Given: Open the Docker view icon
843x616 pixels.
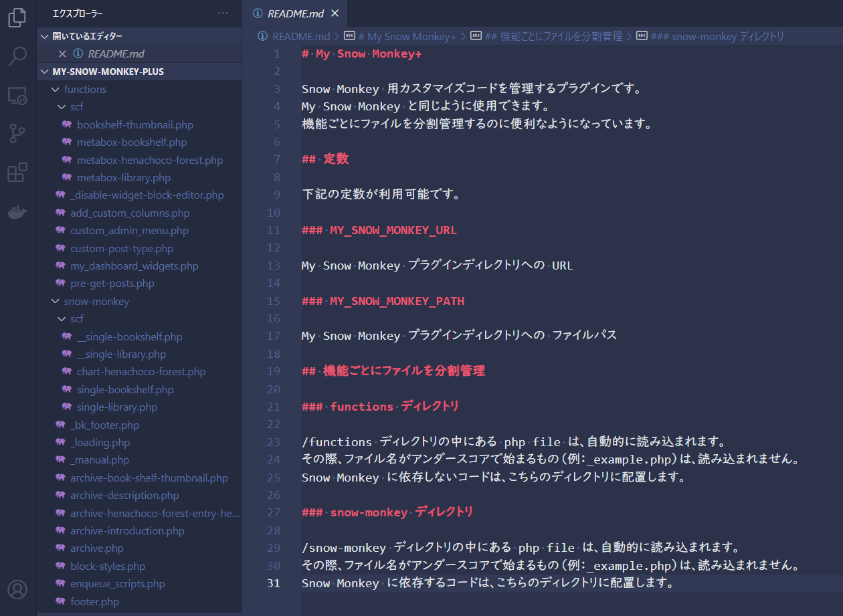Looking at the screenshot, I should coord(17,212).
